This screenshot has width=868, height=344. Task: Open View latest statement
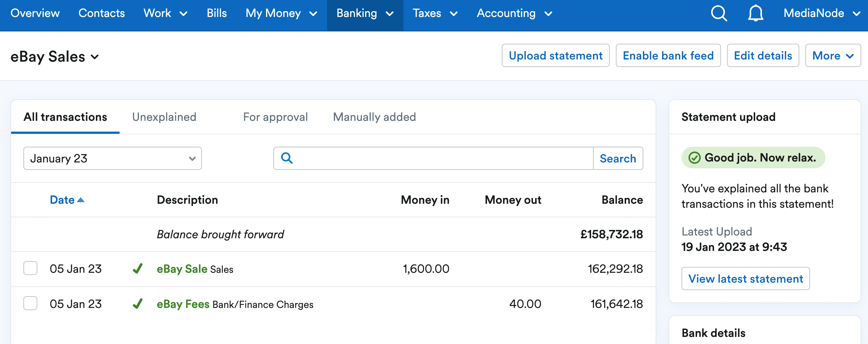click(x=745, y=279)
